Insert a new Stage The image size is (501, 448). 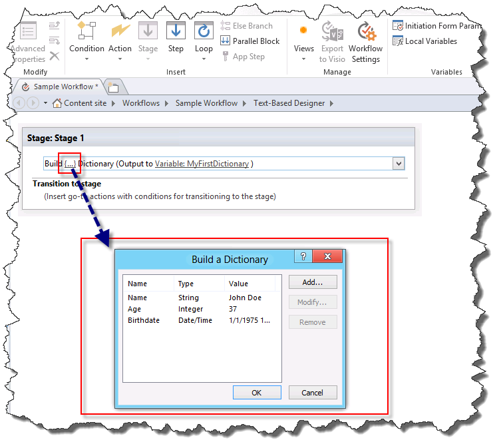click(x=148, y=41)
